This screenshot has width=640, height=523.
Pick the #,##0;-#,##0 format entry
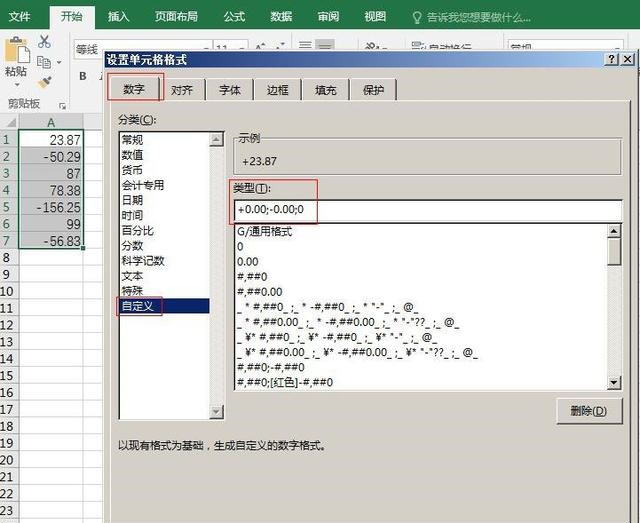(x=421, y=368)
